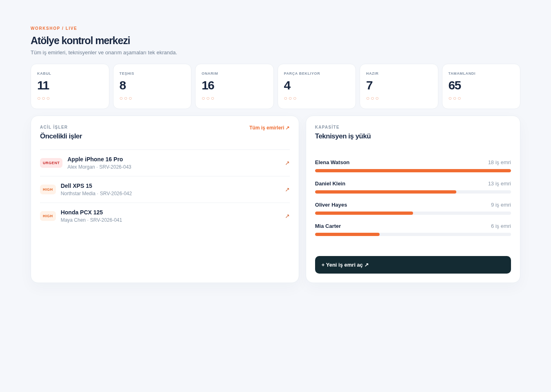This screenshot has width=551, height=392.
Task: Open the TAMAMLANDI card showing 65
Action: [481, 86]
